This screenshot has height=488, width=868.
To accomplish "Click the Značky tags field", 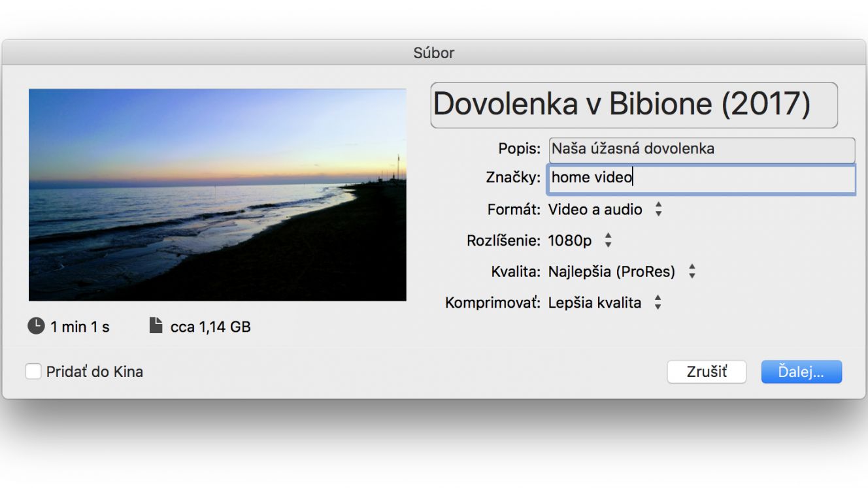I will (x=701, y=179).
